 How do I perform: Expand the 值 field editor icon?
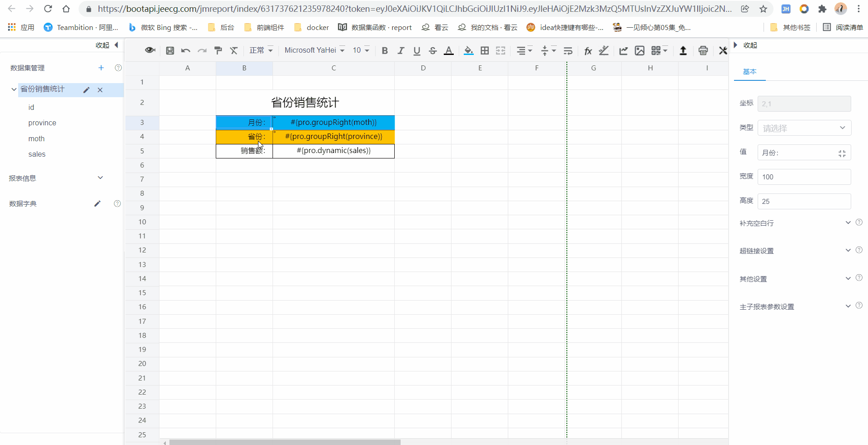click(842, 153)
